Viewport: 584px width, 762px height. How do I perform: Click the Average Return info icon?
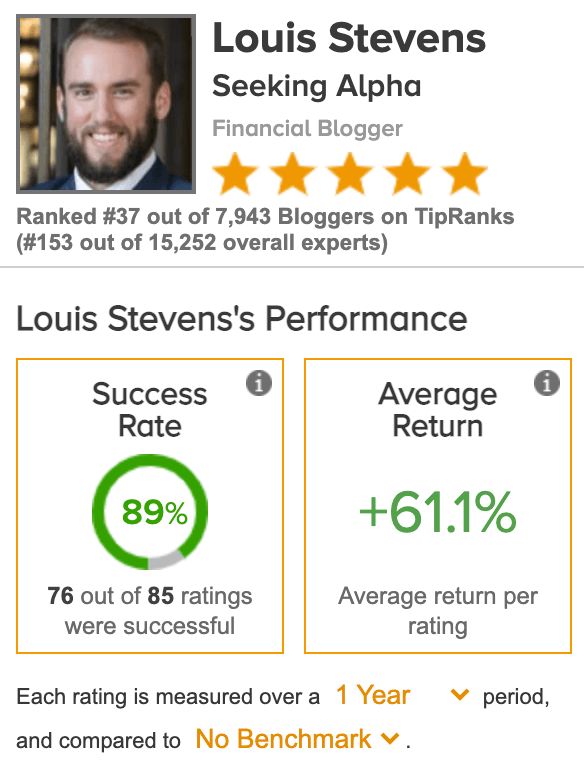pos(547,383)
